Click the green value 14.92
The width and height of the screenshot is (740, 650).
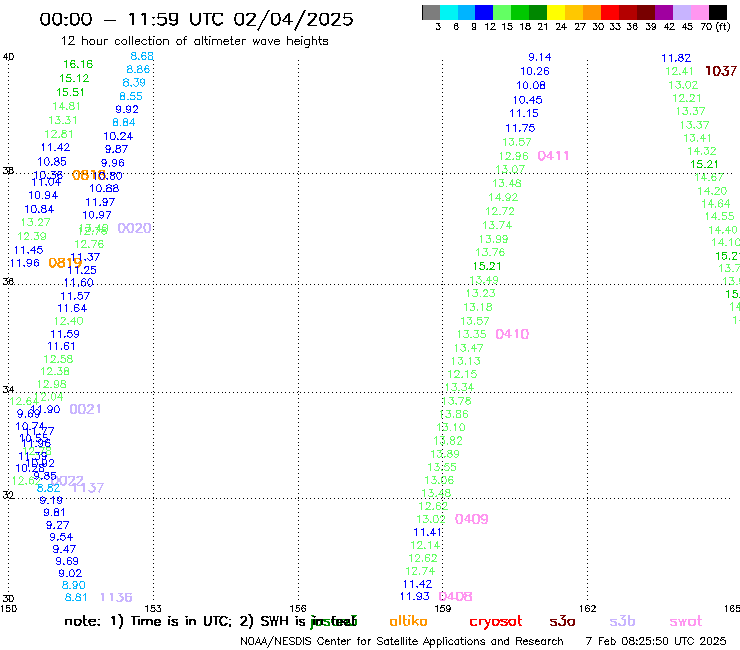503,197
